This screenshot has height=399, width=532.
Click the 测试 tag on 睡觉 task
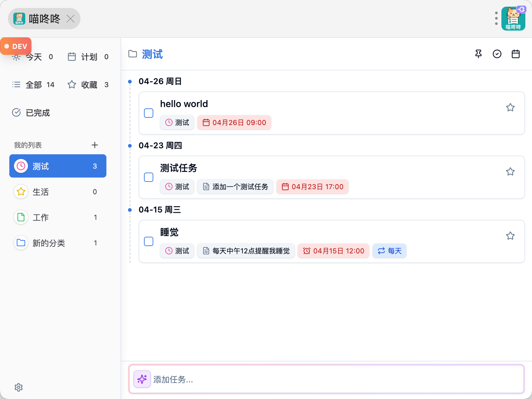coord(177,251)
